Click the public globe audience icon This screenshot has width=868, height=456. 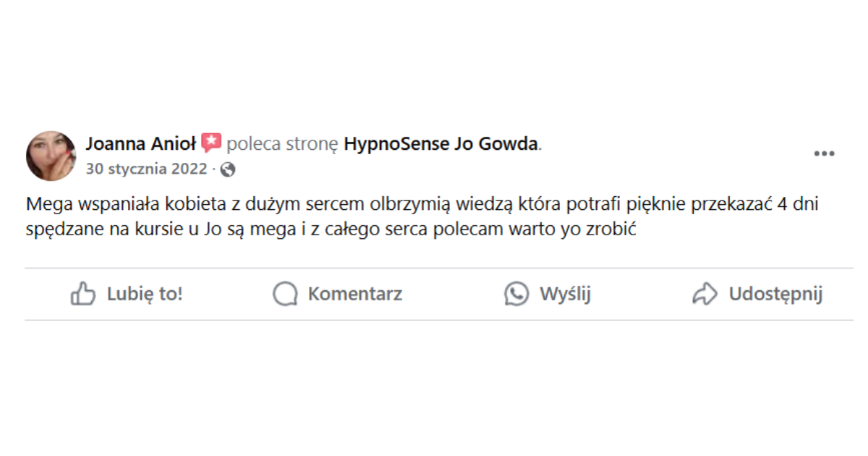click(228, 170)
